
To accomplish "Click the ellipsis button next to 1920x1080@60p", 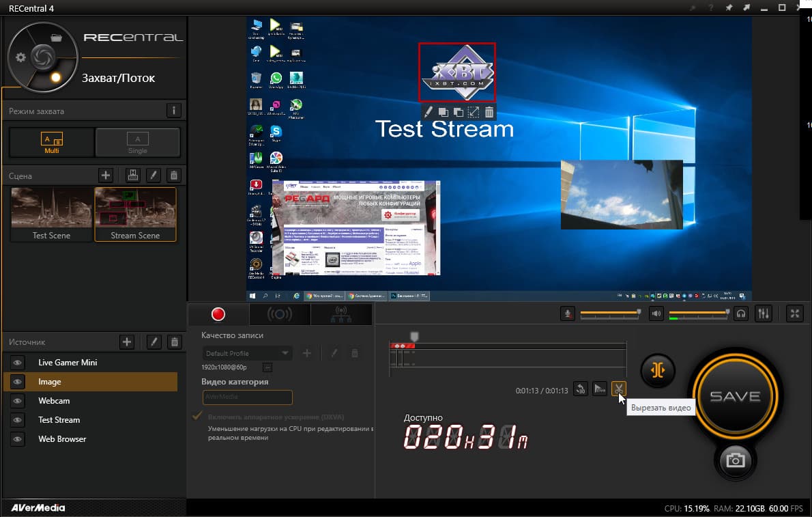I will coord(267,367).
